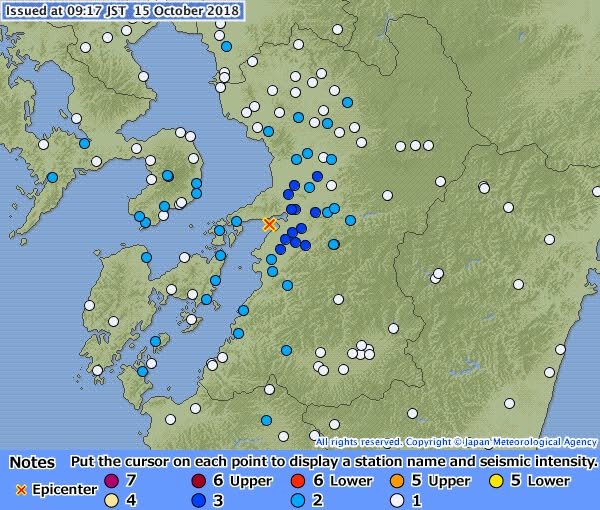Click the orange epicenter X marker on the map

(x=269, y=225)
